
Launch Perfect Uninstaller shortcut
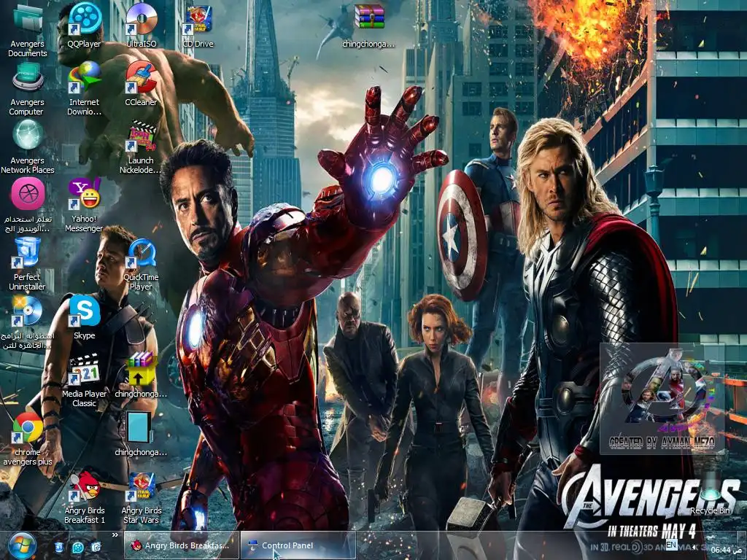click(27, 264)
